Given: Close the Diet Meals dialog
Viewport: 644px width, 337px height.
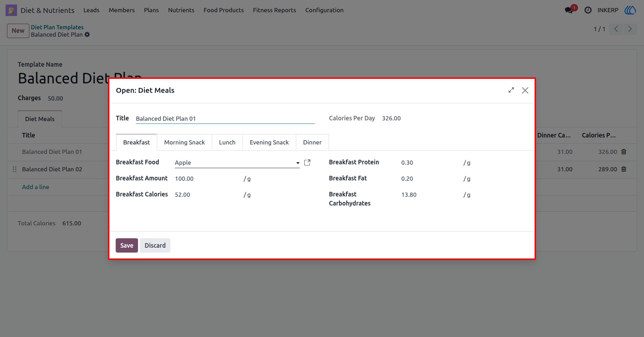Looking at the screenshot, I should (x=525, y=90).
